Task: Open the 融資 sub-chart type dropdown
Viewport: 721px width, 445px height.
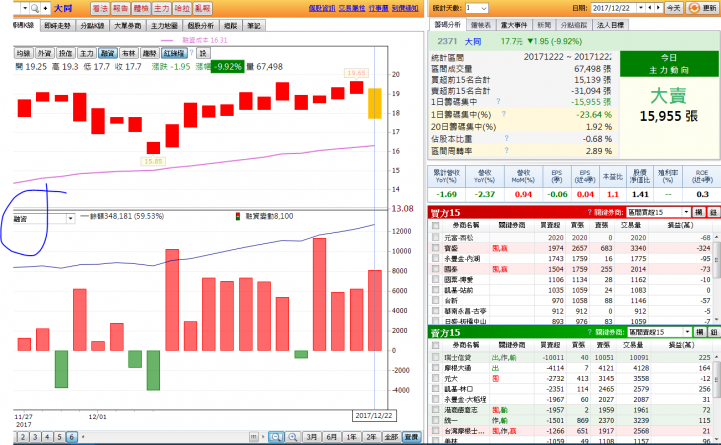Action: [70, 219]
